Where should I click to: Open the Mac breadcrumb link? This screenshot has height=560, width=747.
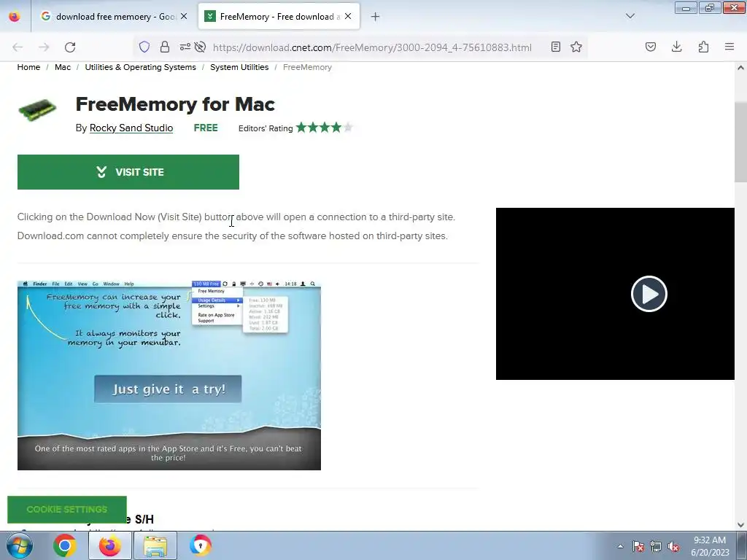63,67
